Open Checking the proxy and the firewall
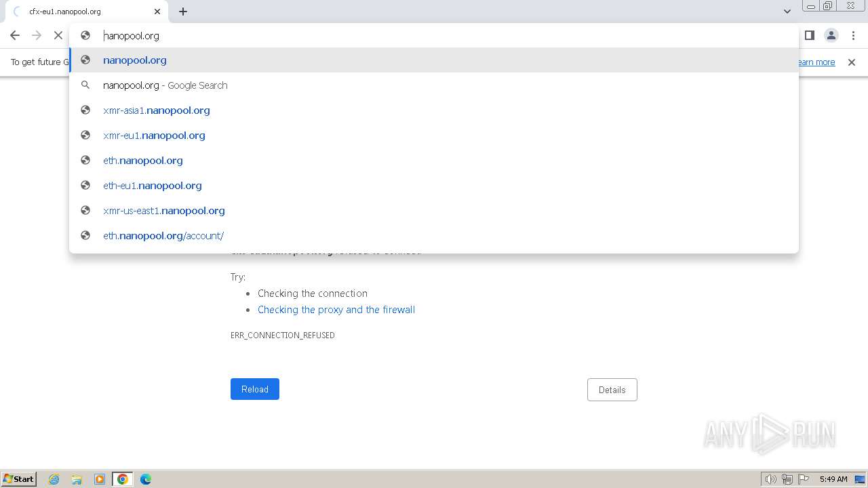Image resolution: width=868 pixels, height=488 pixels. [x=336, y=310]
